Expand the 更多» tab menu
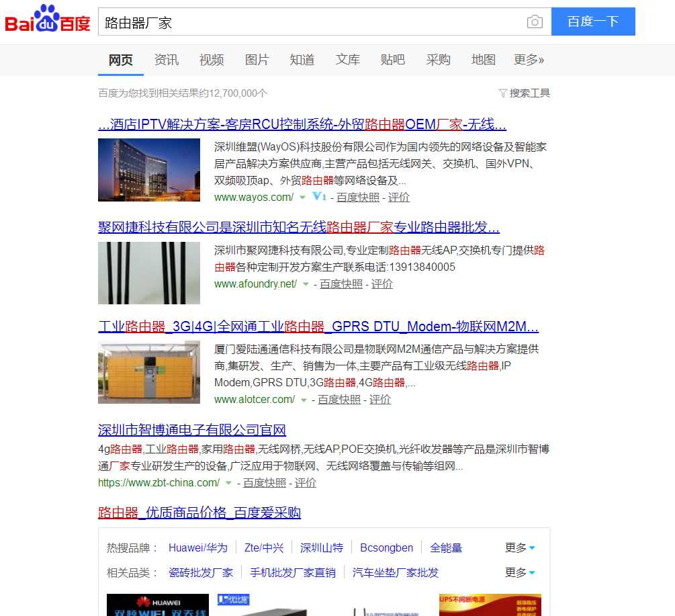675x616 pixels. pyautogui.click(x=529, y=60)
